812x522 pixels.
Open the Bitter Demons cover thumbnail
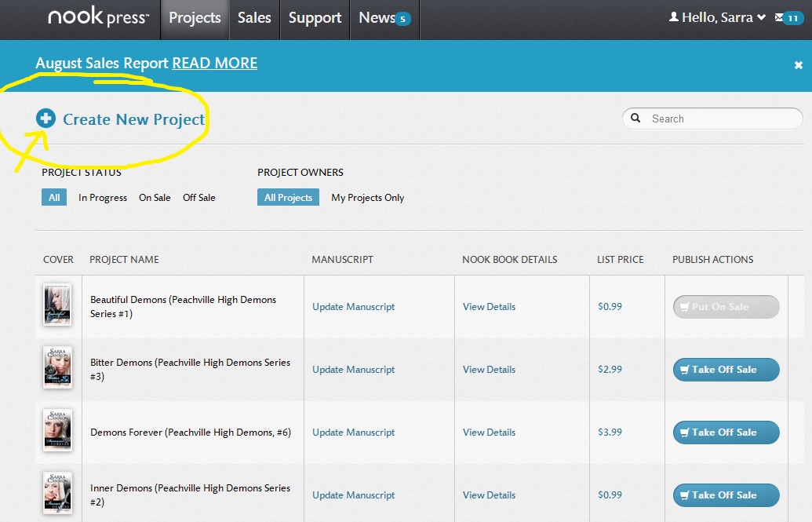(x=57, y=367)
